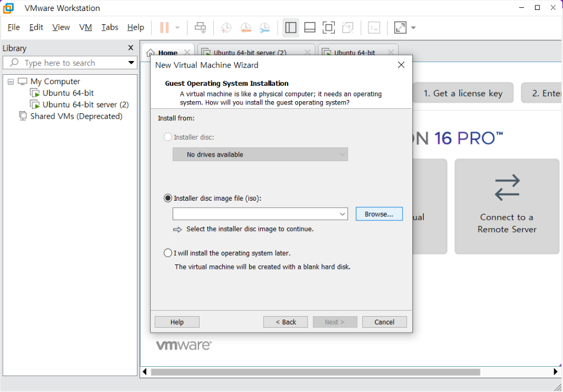The width and height of the screenshot is (563, 392).
Task: Select Ubuntu 64-bit VM in Library tree
Action: (68, 93)
